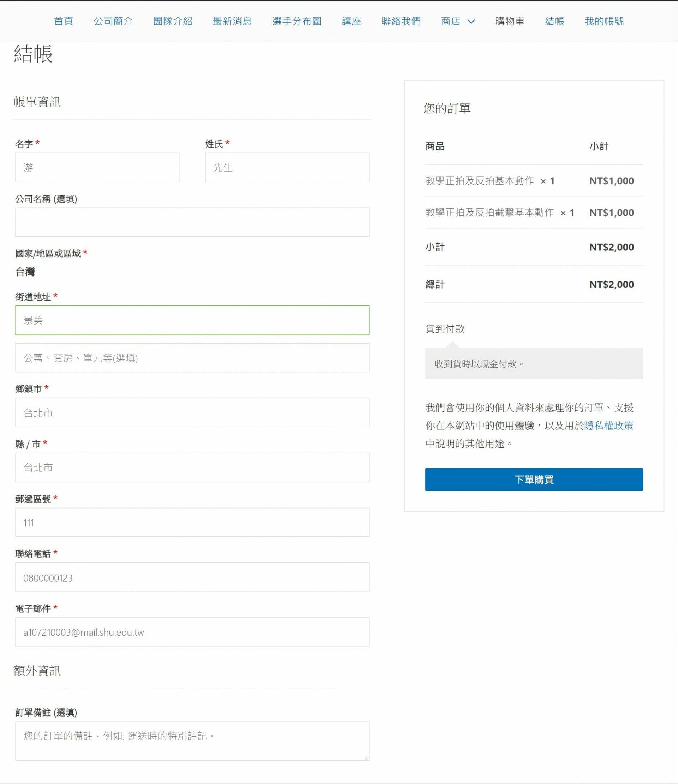Click the 街道地址 field containing 景美
The height and width of the screenshot is (784, 678).
point(192,320)
